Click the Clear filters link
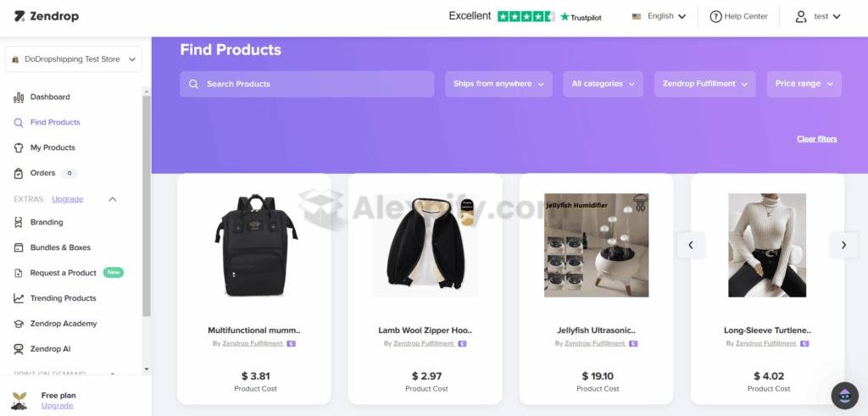Image resolution: width=868 pixels, height=416 pixels. click(816, 139)
